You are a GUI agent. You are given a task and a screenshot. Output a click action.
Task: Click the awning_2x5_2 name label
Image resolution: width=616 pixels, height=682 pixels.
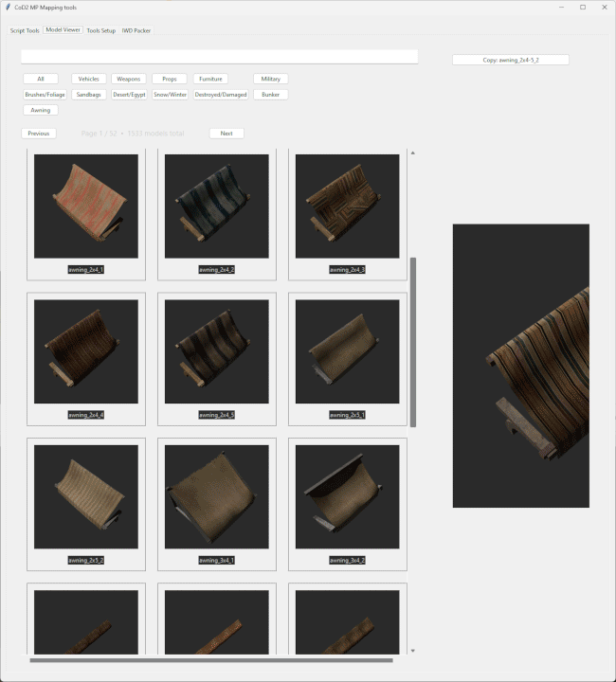tap(86, 560)
